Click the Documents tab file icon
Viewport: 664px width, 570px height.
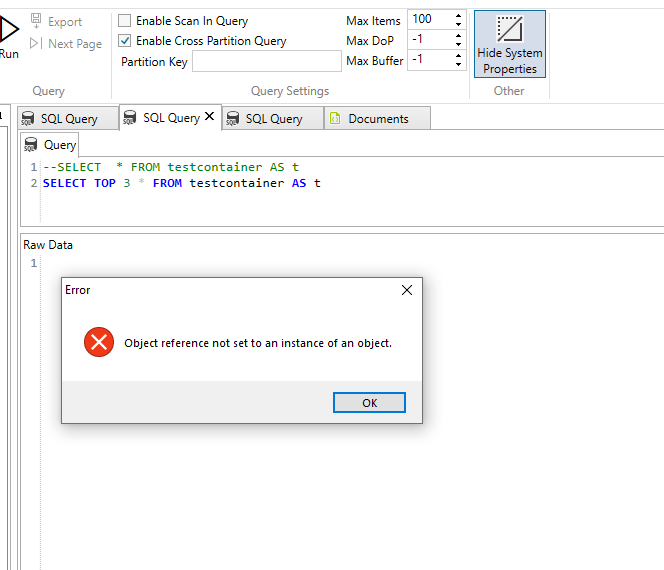click(335, 119)
